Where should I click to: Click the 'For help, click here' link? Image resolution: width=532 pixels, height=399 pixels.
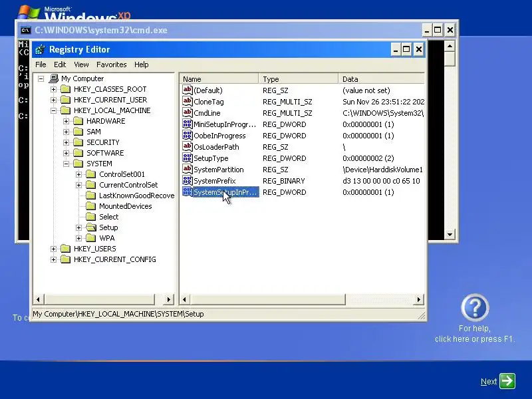click(x=475, y=334)
